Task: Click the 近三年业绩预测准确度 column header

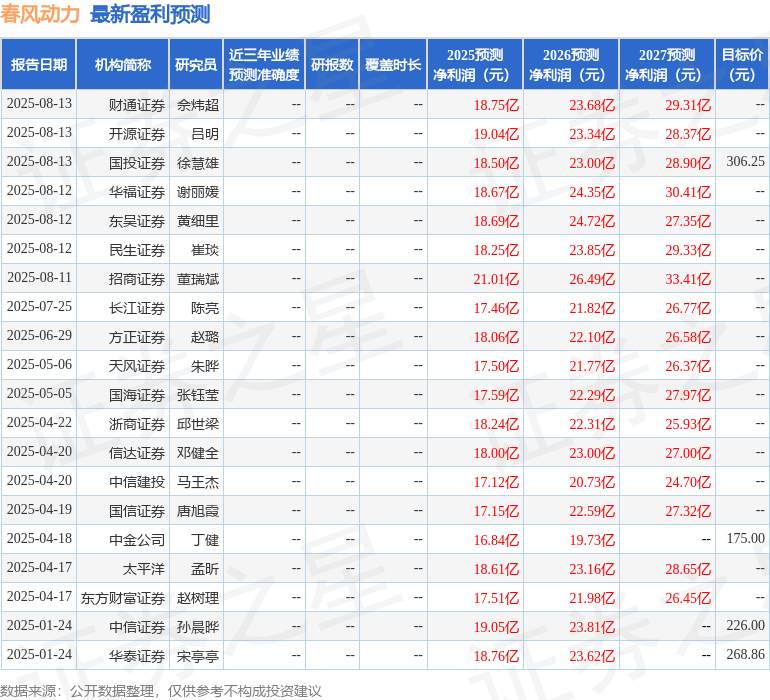Action: click(264, 65)
